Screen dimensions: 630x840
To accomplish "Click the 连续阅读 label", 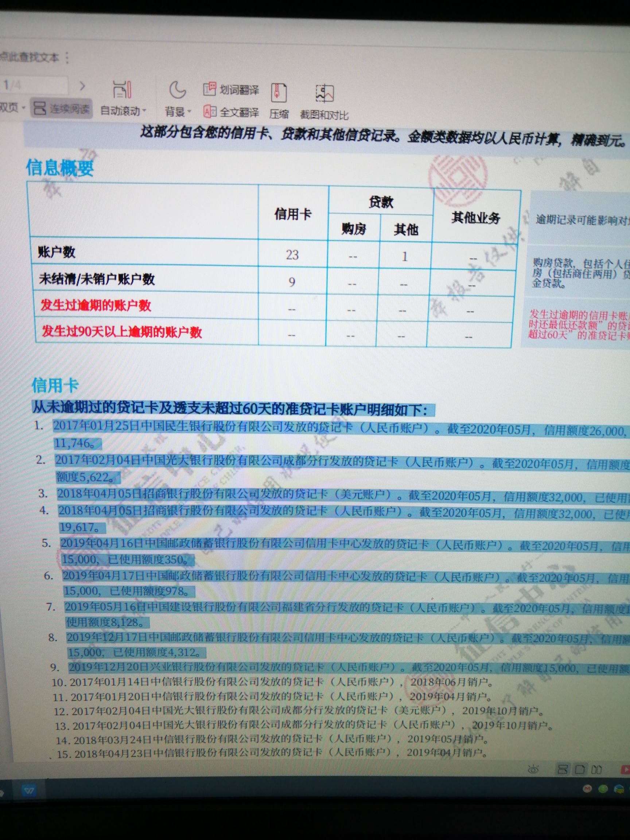I will click(70, 109).
